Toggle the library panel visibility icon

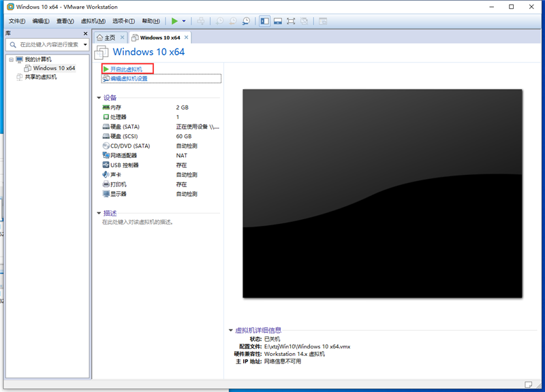tap(264, 21)
